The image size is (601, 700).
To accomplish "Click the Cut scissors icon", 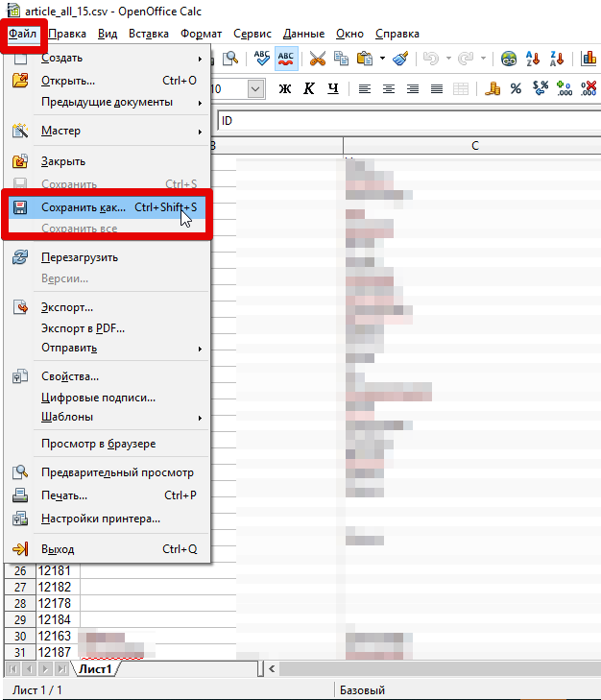I will 318,59.
